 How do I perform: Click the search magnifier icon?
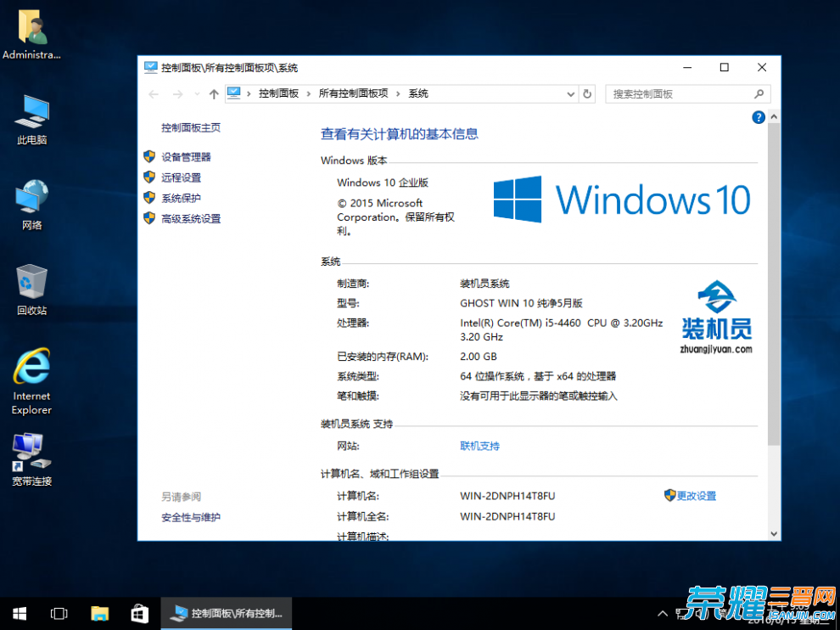point(759,94)
